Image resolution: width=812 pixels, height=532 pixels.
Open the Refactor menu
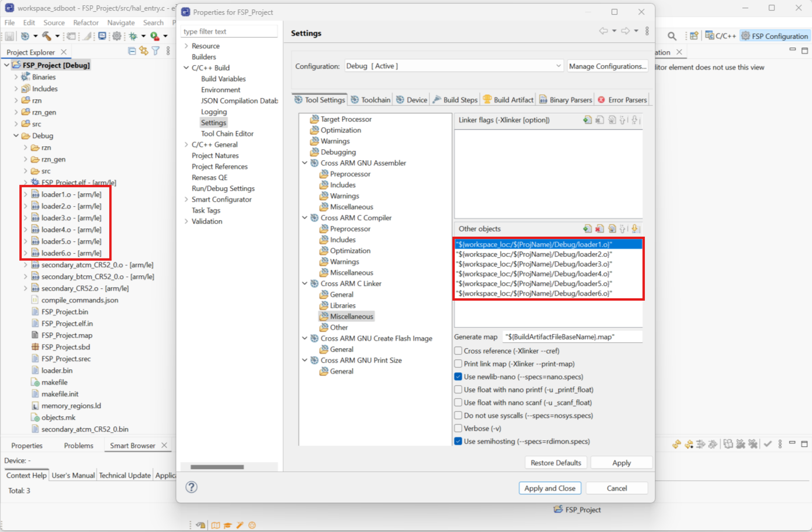tap(85, 22)
